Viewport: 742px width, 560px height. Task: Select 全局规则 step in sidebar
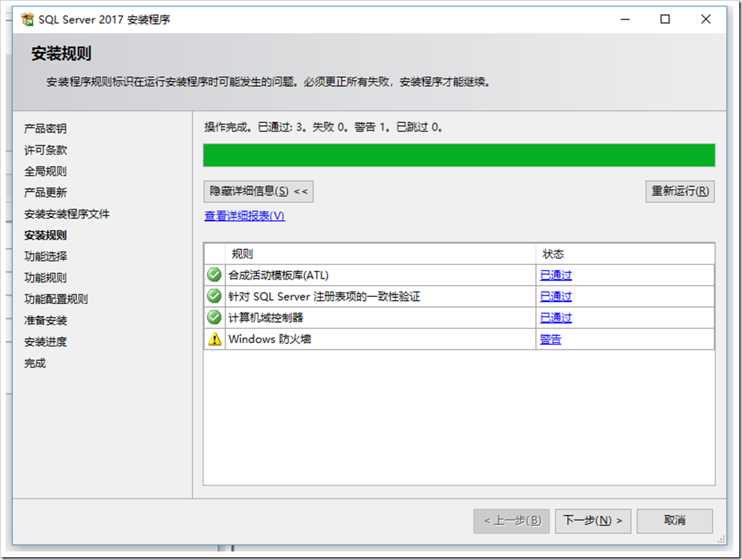coord(45,171)
